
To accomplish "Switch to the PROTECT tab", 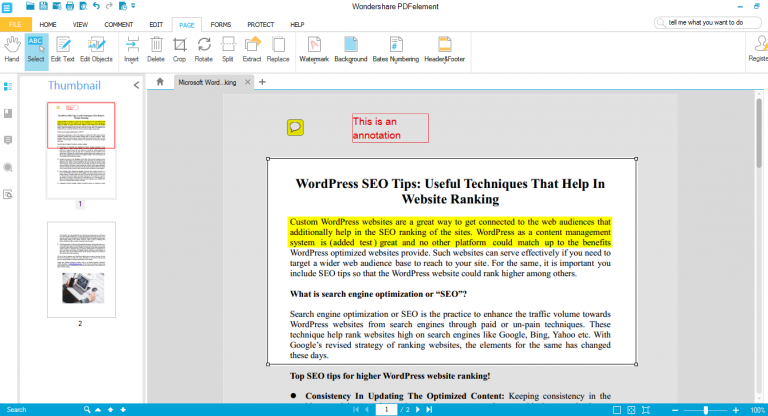I will [261, 24].
